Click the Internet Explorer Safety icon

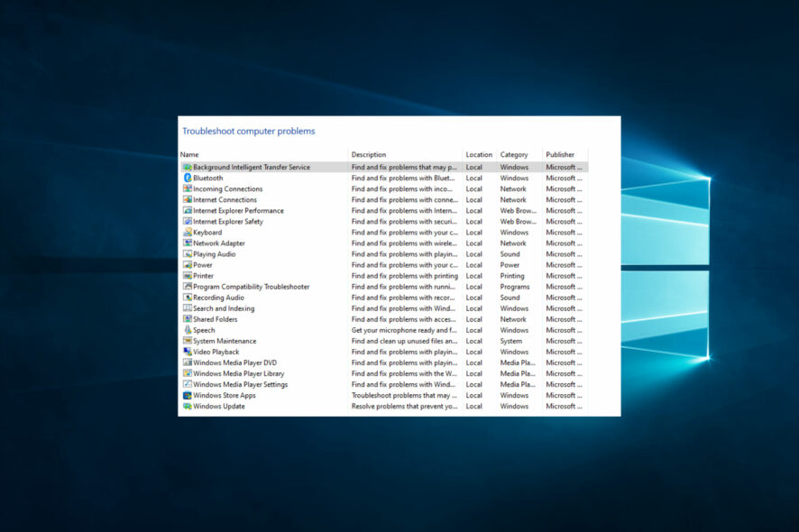[x=188, y=221]
